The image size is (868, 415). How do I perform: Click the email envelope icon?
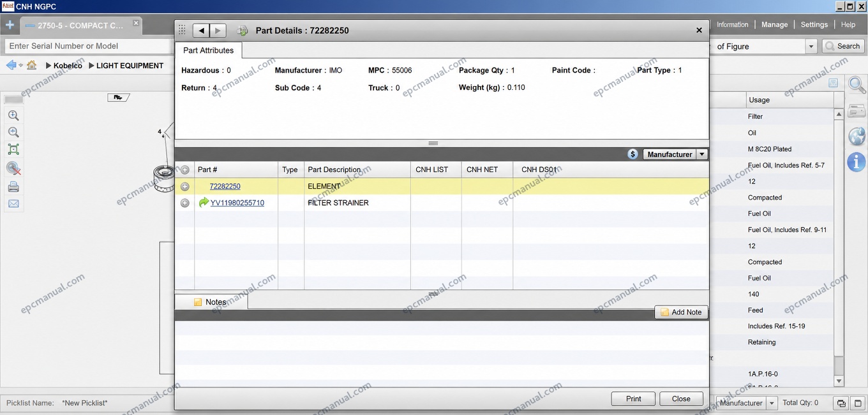click(x=13, y=204)
